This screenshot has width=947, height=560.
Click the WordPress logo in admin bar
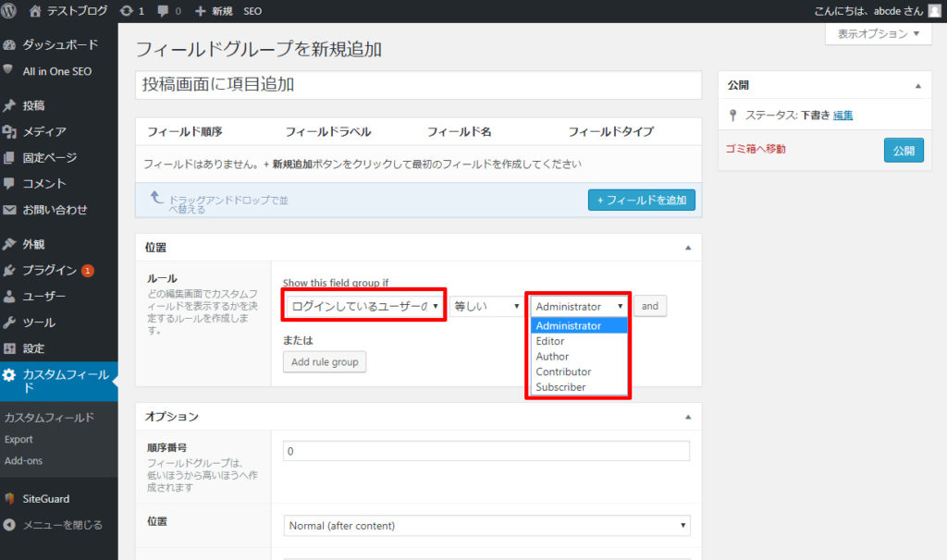point(10,11)
